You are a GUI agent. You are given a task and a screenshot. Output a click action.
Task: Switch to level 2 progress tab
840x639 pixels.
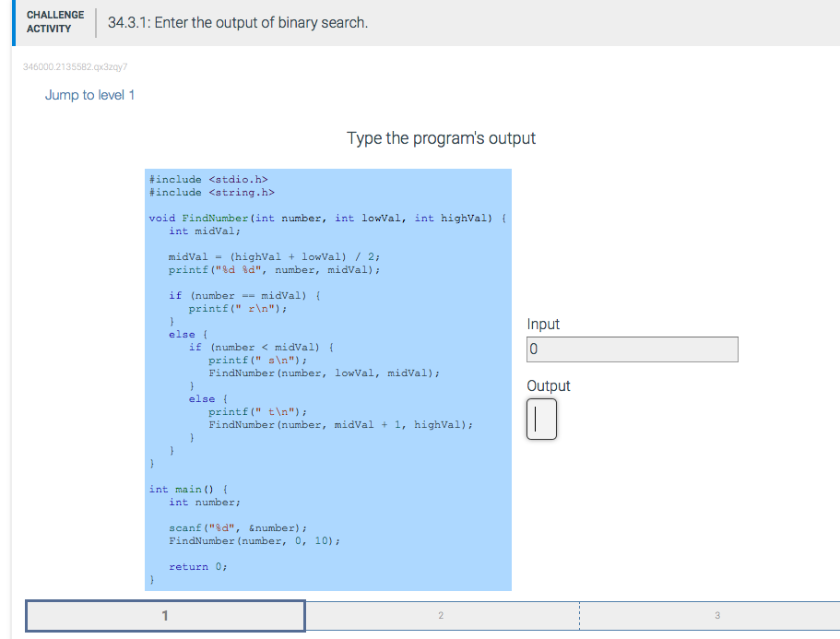point(441,615)
